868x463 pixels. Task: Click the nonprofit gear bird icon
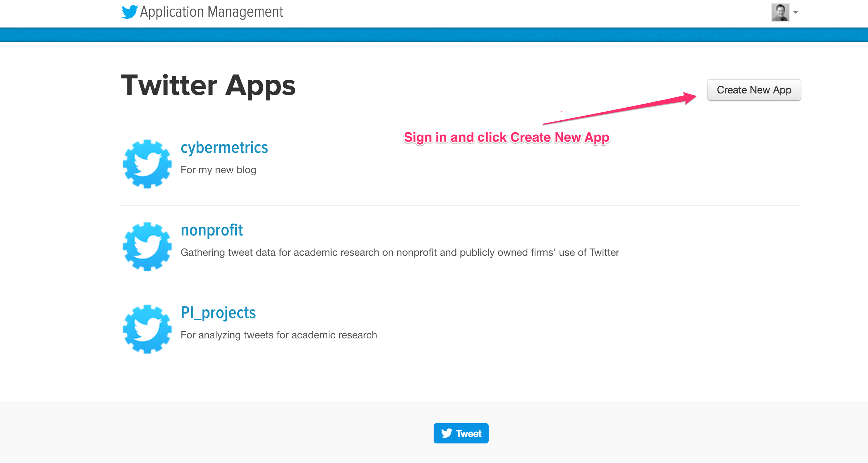click(147, 246)
